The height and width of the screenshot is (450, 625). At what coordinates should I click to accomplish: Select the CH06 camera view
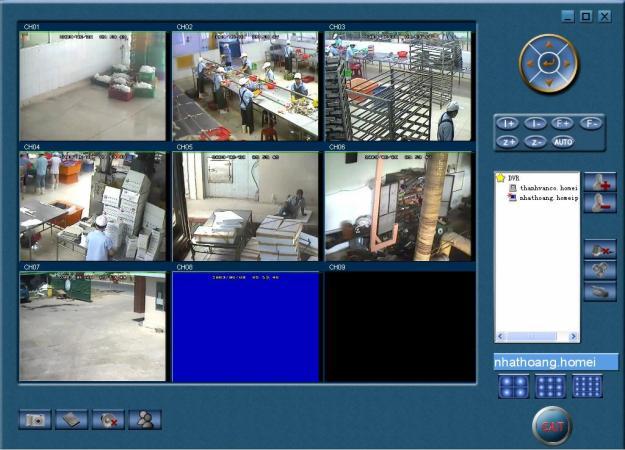tap(398, 206)
